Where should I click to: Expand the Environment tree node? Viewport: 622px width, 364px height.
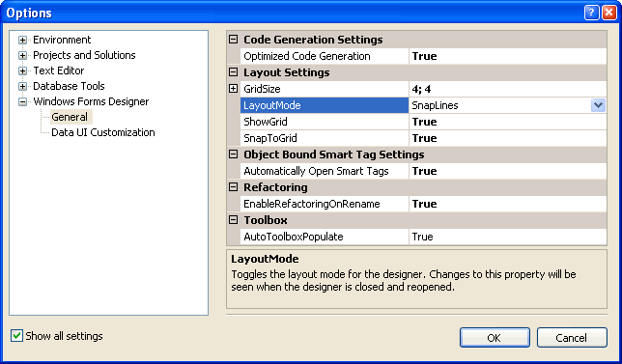click(22, 40)
